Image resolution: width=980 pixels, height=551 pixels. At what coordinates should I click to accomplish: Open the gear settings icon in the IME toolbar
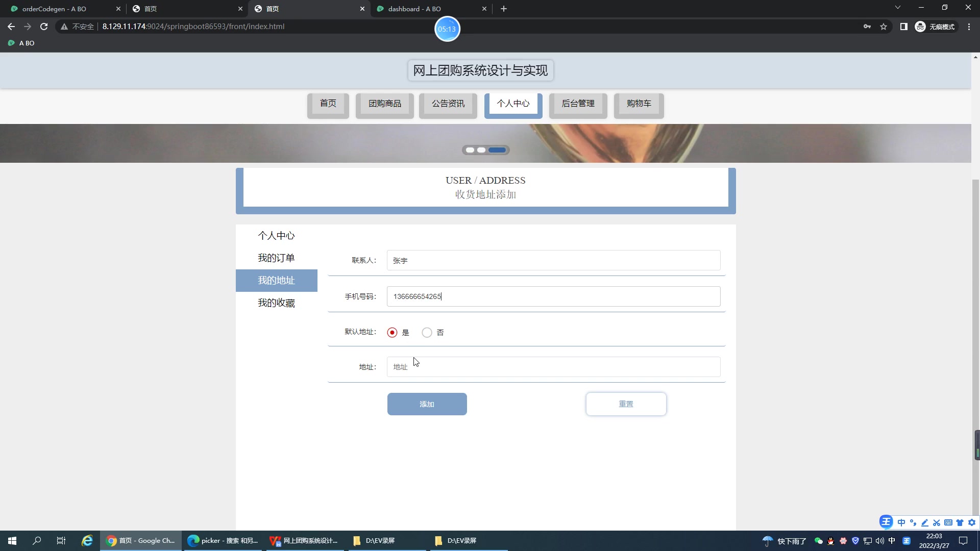click(x=972, y=523)
